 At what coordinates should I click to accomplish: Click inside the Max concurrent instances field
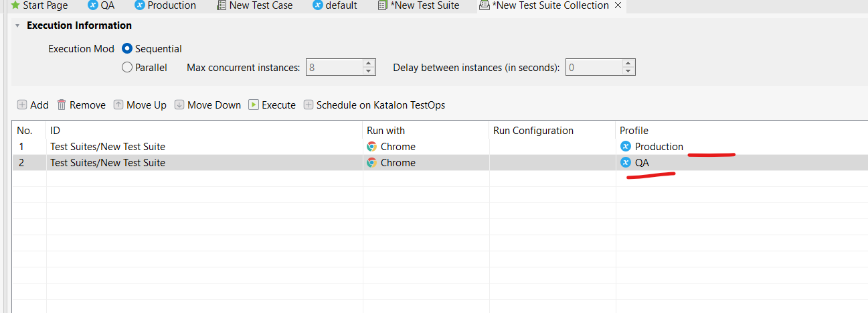click(x=333, y=67)
